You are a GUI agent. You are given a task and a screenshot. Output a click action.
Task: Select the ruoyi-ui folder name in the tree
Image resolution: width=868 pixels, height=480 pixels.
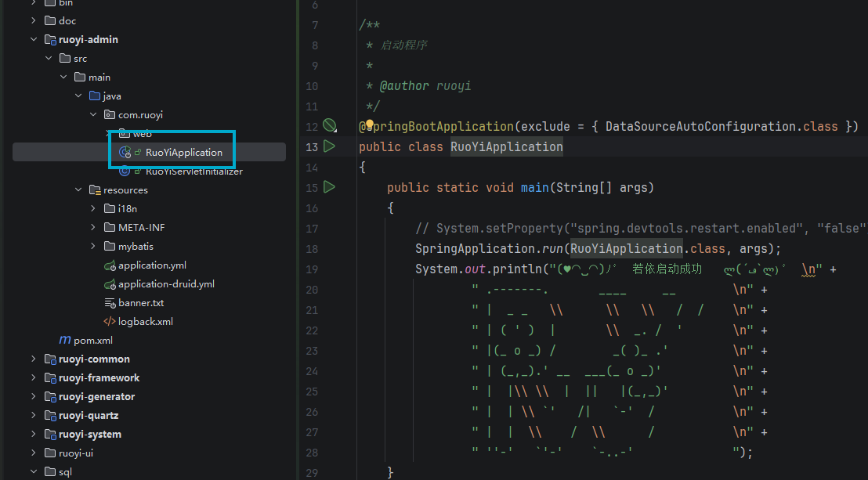76,453
